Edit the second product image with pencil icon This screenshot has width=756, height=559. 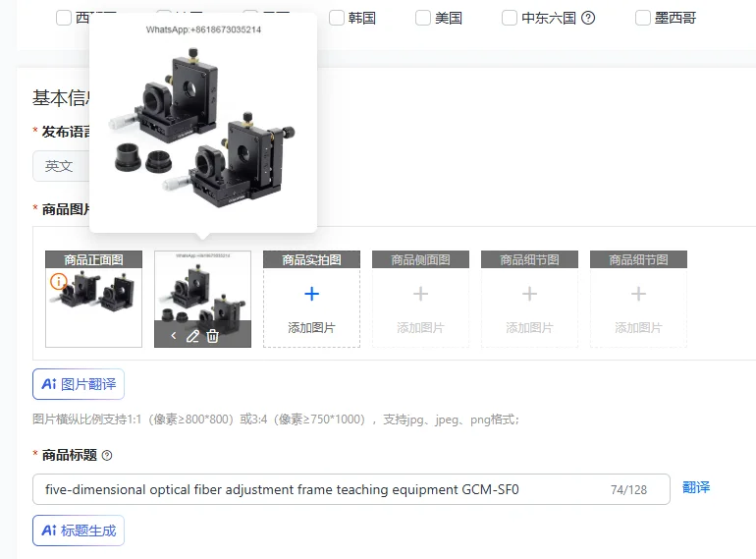pos(192,336)
